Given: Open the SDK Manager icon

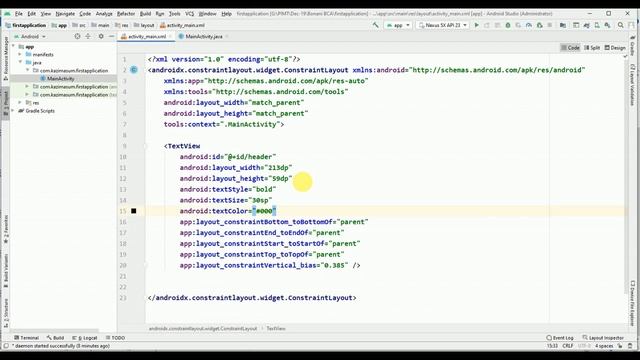Looking at the screenshot, I should pos(607,25).
